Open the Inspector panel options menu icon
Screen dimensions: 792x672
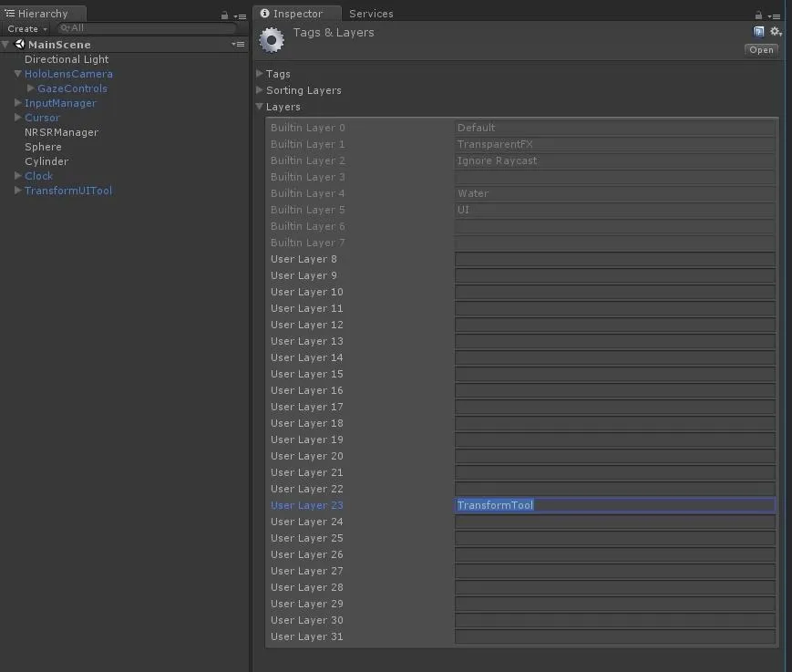[x=774, y=16]
